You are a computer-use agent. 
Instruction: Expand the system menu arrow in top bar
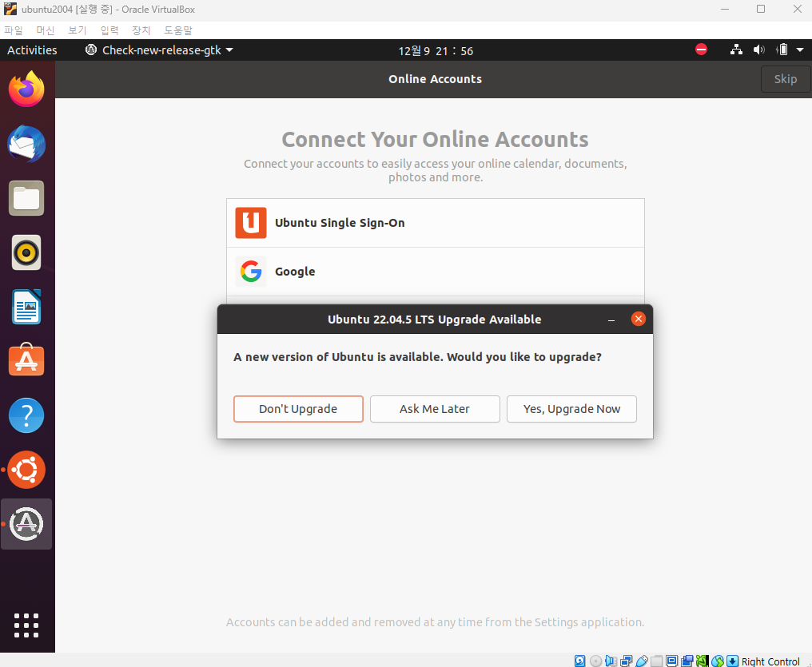[x=800, y=50]
